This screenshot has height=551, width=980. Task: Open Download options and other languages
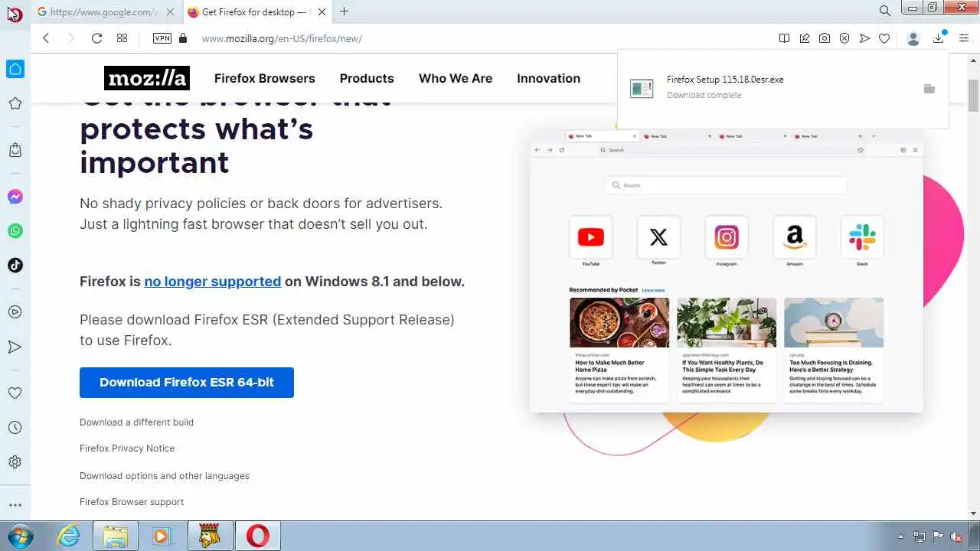[165, 476]
